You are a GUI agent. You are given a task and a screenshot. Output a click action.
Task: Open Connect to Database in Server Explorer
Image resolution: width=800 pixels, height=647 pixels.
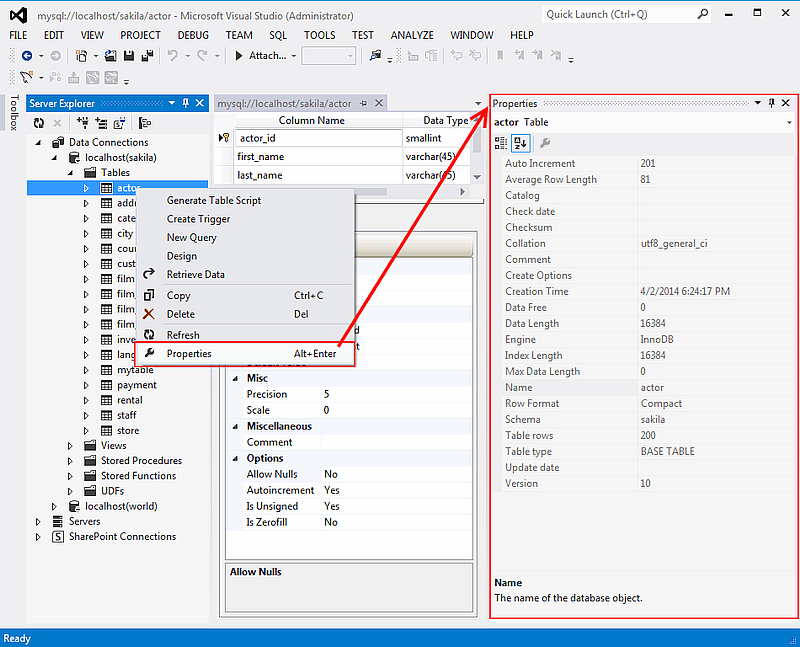[84, 121]
